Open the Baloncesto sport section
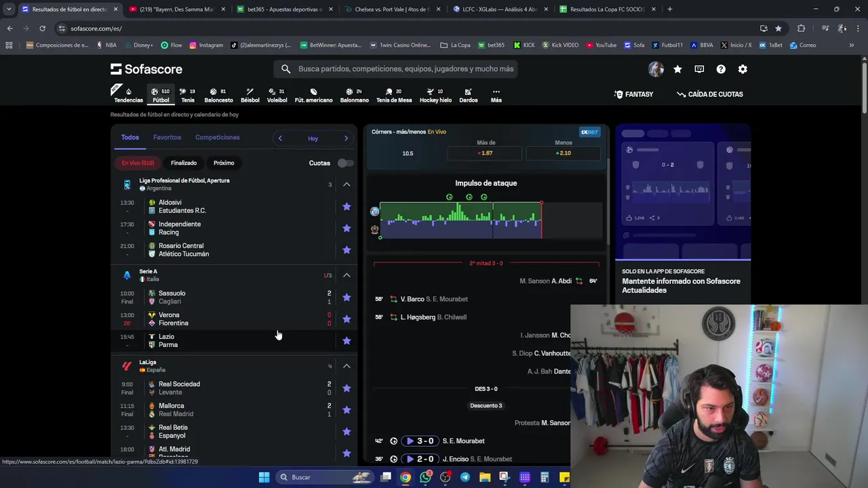 [218, 95]
